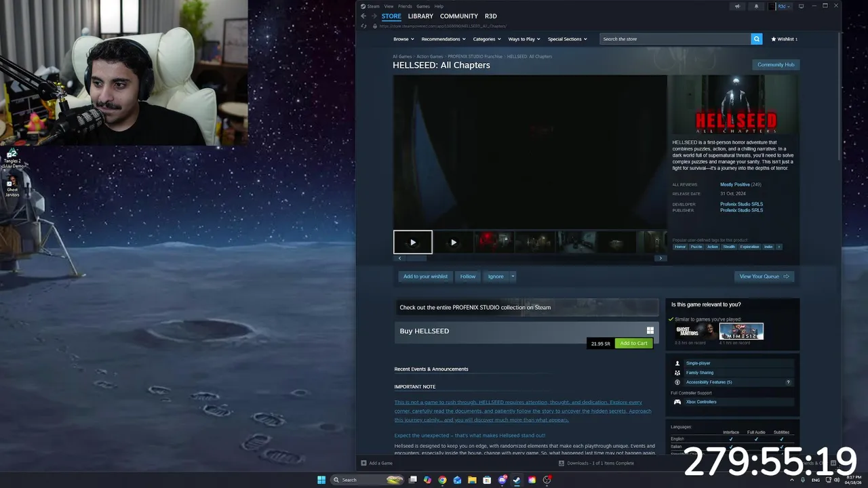The height and width of the screenshot is (488, 868).
Task: Expand the Categories dropdown
Action: (486, 39)
